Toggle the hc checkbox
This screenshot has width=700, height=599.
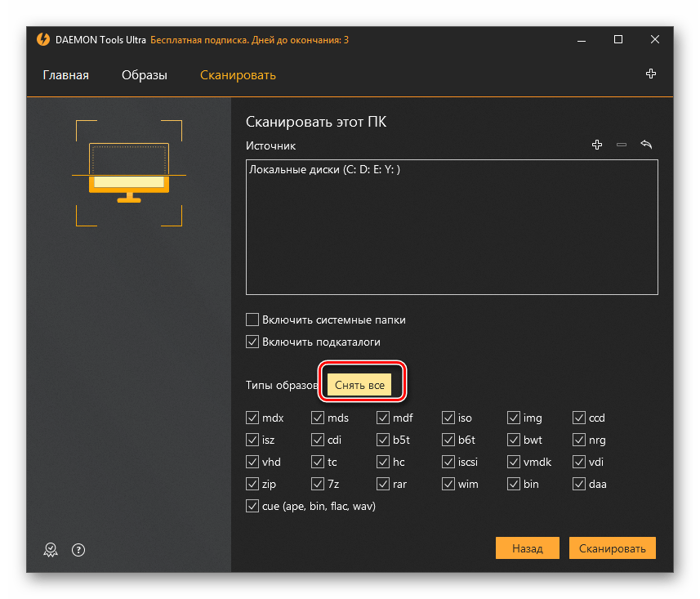click(x=382, y=462)
